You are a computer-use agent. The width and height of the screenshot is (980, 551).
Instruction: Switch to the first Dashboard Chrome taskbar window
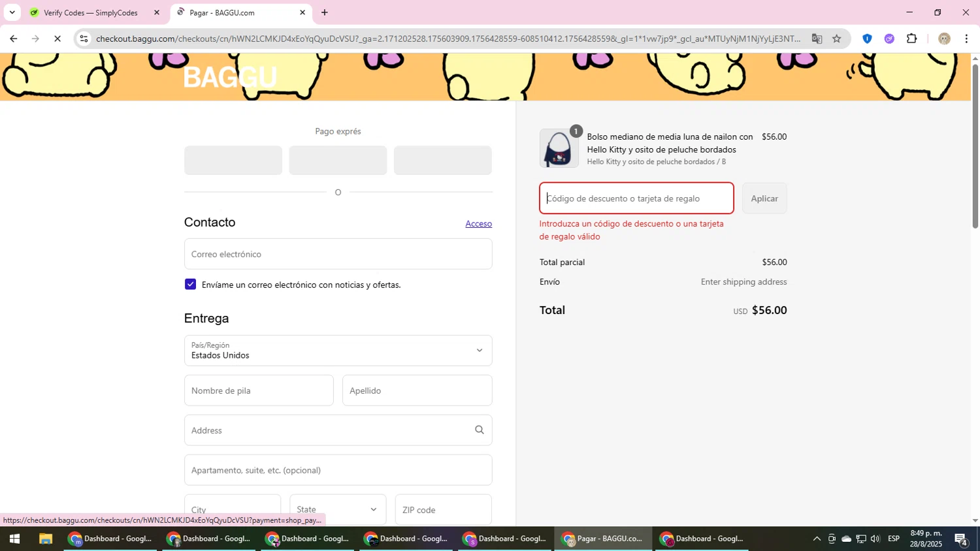[110, 539]
